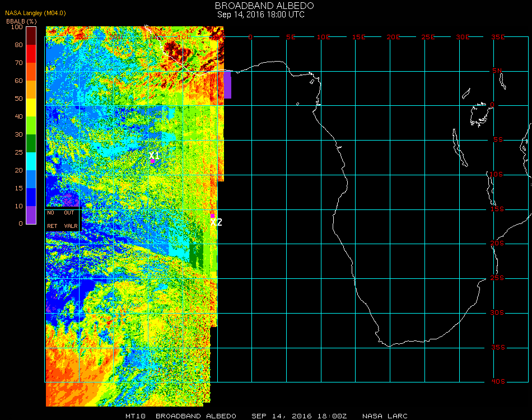Click the 'MT10' text in the footer
Screen dimensions: 532x420
pyautogui.click(x=136, y=416)
